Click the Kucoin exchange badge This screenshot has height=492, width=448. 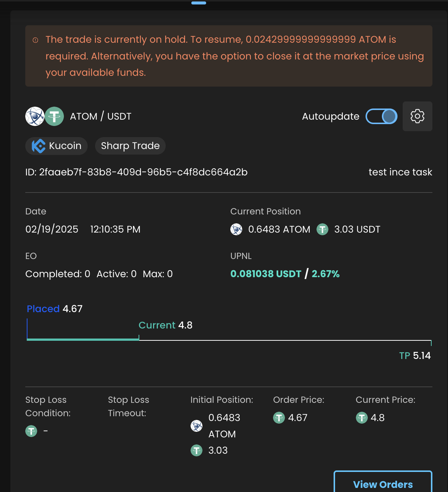56,146
